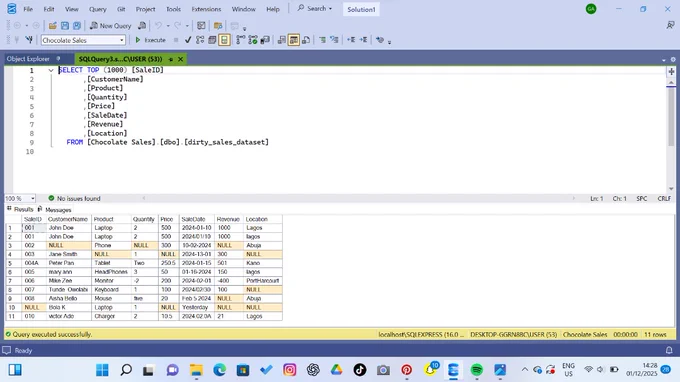This screenshot has width=680, height=382.
Task: Save the current query file
Action: coord(65,26)
